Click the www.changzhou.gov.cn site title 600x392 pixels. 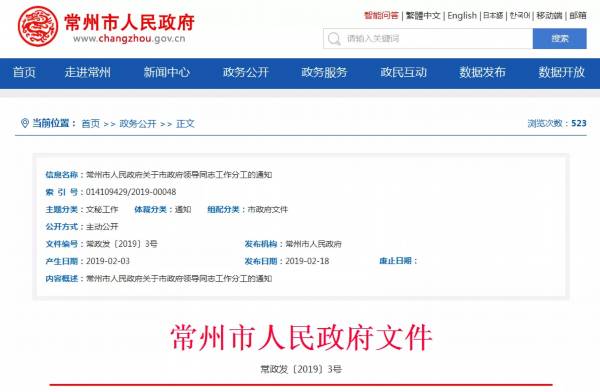click(129, 39)
